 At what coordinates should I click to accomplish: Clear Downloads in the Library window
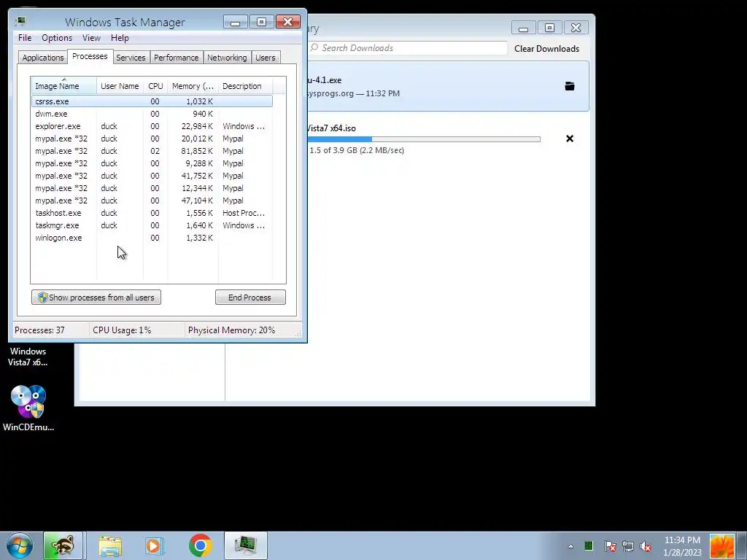tap(546, 49)
